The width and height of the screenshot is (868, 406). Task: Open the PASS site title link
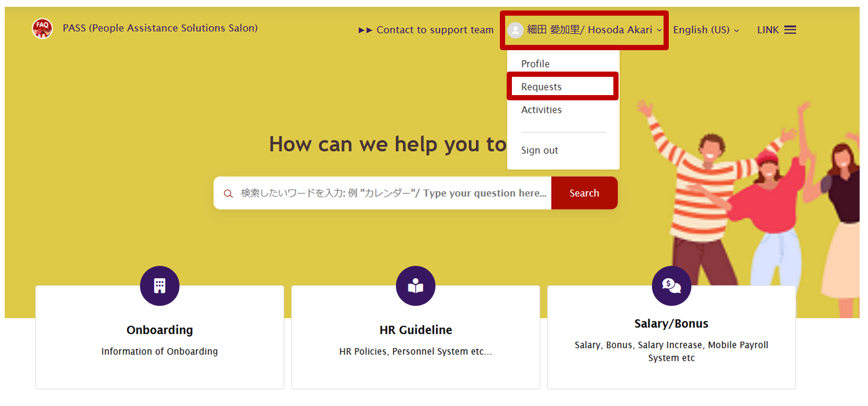[160, 28]
